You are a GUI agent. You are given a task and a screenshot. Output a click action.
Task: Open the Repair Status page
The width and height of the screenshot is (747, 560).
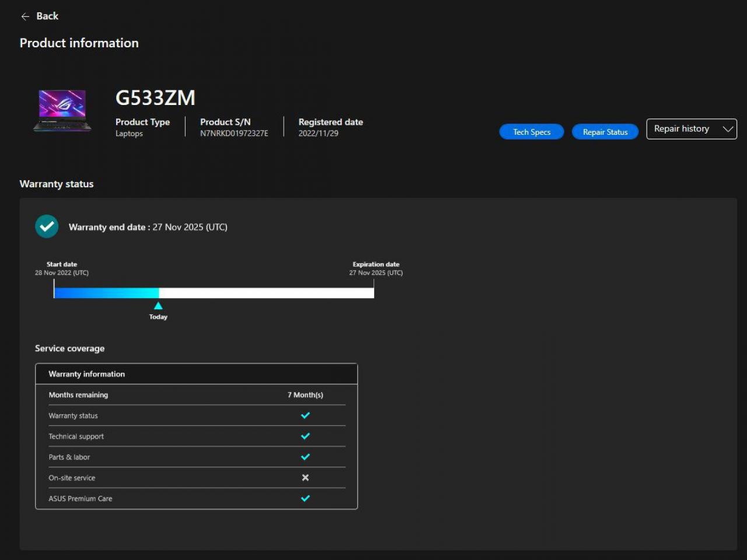[605, 132]
